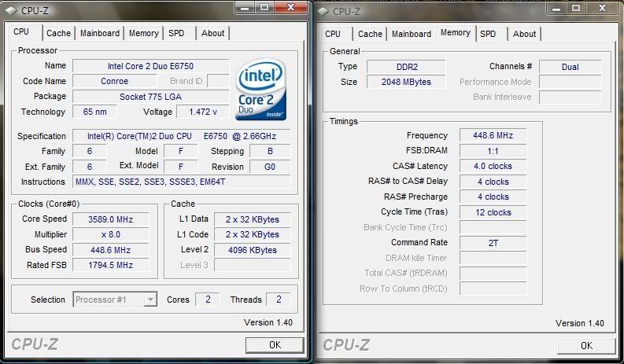Click RAS# Precharge value 4 clocks
624x364 pixels.
coord(493,197)
